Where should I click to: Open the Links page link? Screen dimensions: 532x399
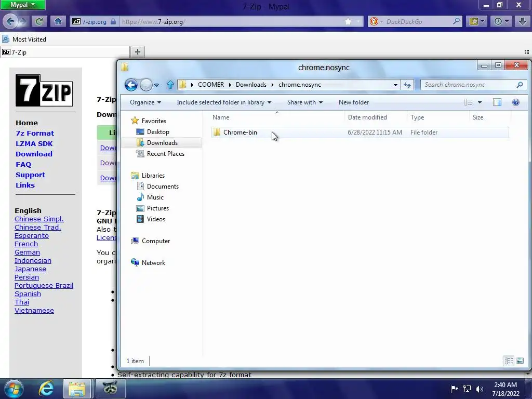(x=25, y=185)
